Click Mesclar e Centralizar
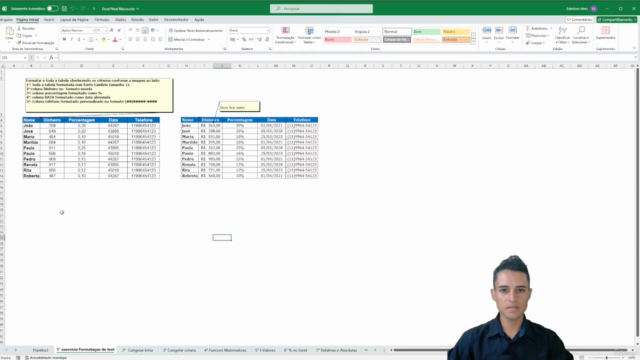The width and height of the screenshot is (640, 360). coord(186,40)
